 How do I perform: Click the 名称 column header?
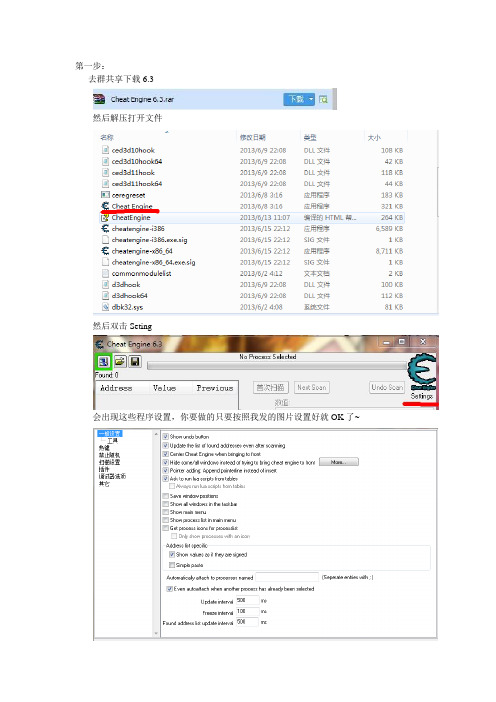pyautogui.click(x=107, y=137)
